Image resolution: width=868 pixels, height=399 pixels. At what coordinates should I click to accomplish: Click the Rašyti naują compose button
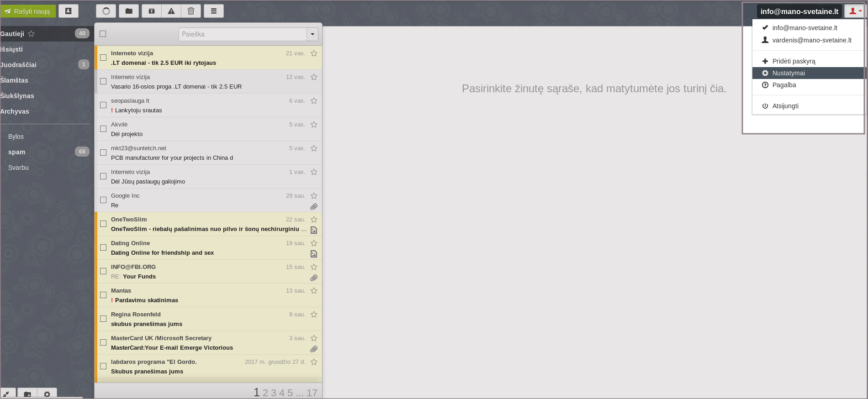tap(28, 11)
